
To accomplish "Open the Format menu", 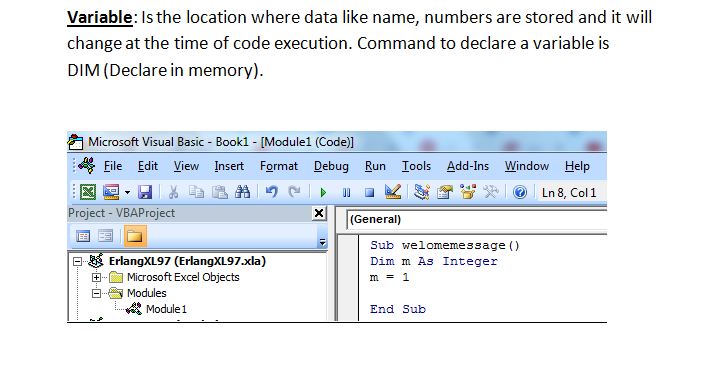I will pyautogui.click(x=279, y=166).
